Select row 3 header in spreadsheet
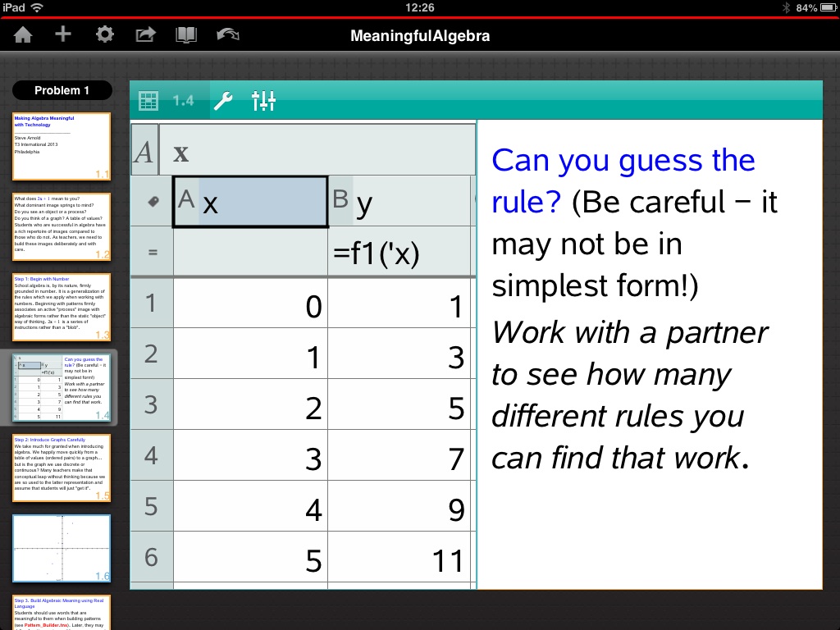 (x=152, y=404)
